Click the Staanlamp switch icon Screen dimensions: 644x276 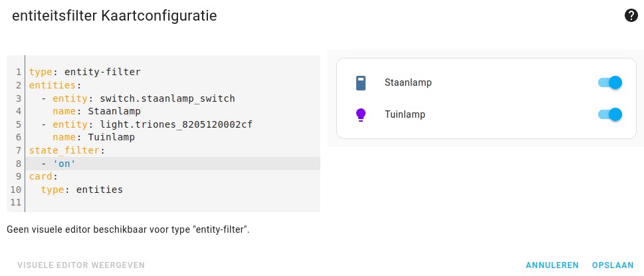click(x=361, y=83)
